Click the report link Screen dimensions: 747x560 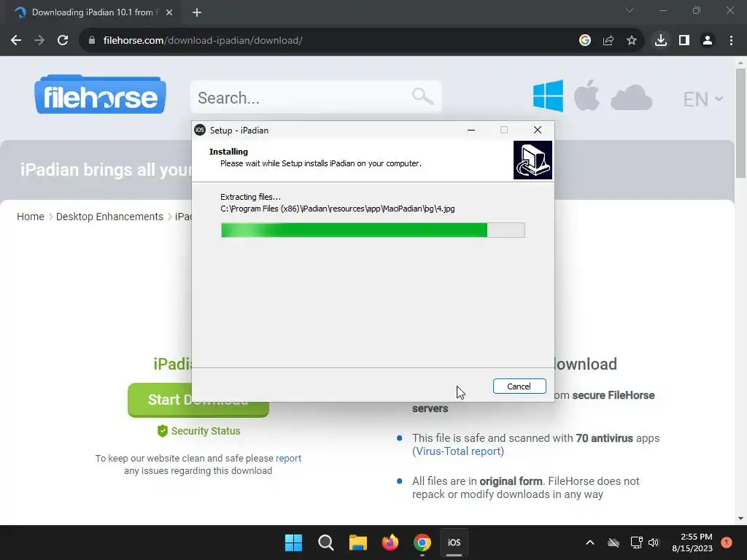(288, 458)
